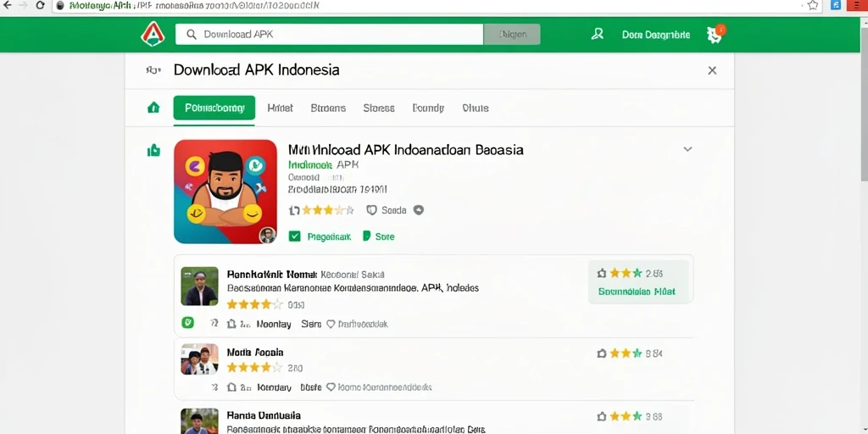This screenshot has width=868, height=434.
Task: Go back using the browser back arrow
Action: tap(7, 6)
